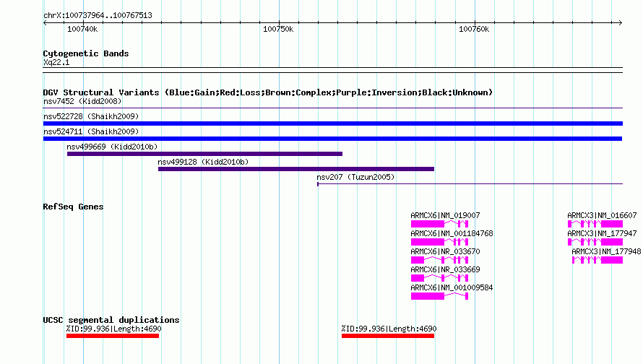643x364 pixels.
Task: Select the right red segmental duplication bar
Action: point(388,336)
